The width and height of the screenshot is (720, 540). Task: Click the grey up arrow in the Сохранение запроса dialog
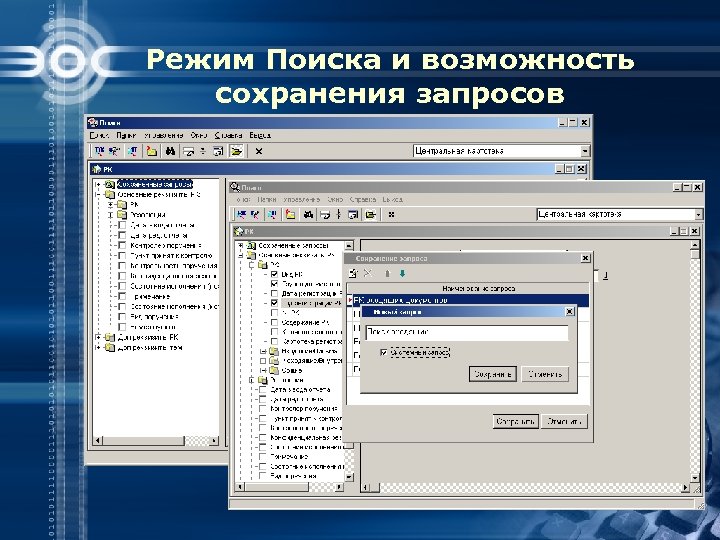pyautogui.click(x=387, y=274)
